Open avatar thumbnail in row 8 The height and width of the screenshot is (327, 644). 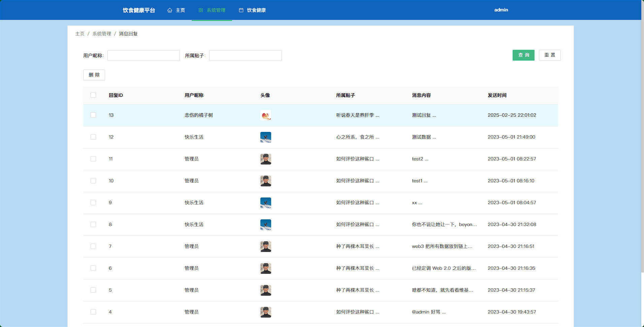pyautogui.click(x=266, y=225)
